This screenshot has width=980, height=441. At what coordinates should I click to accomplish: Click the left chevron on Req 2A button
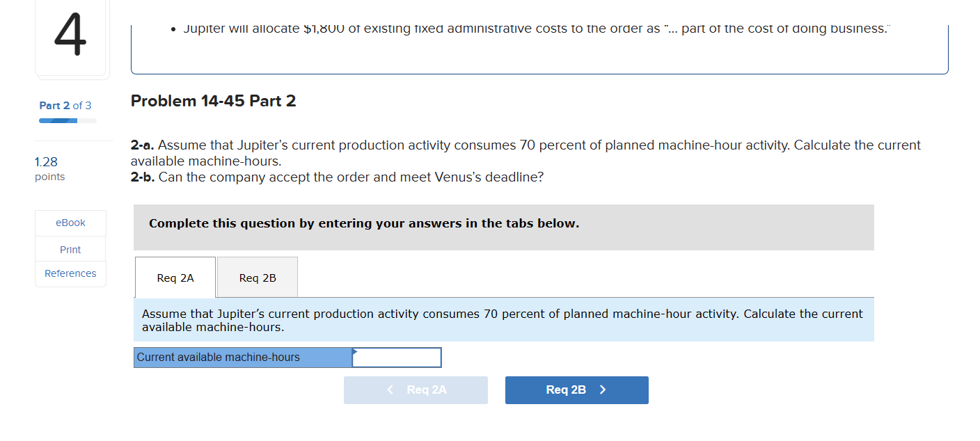point(390,390)
